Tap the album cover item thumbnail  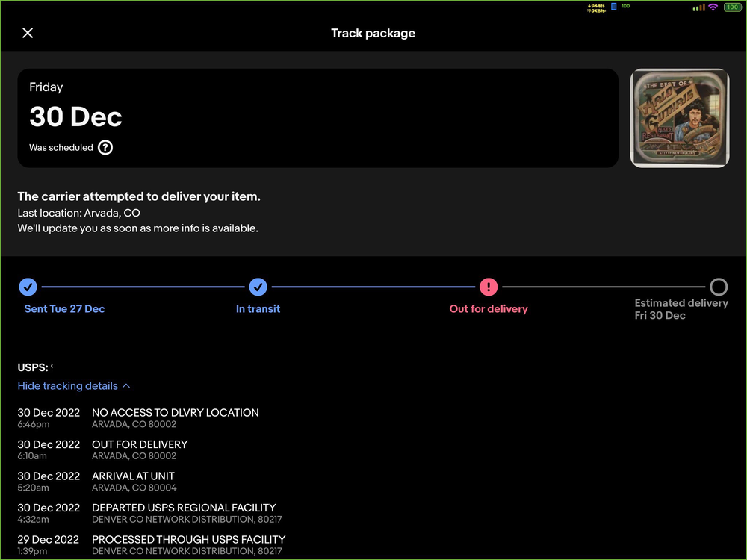(679, 118)
